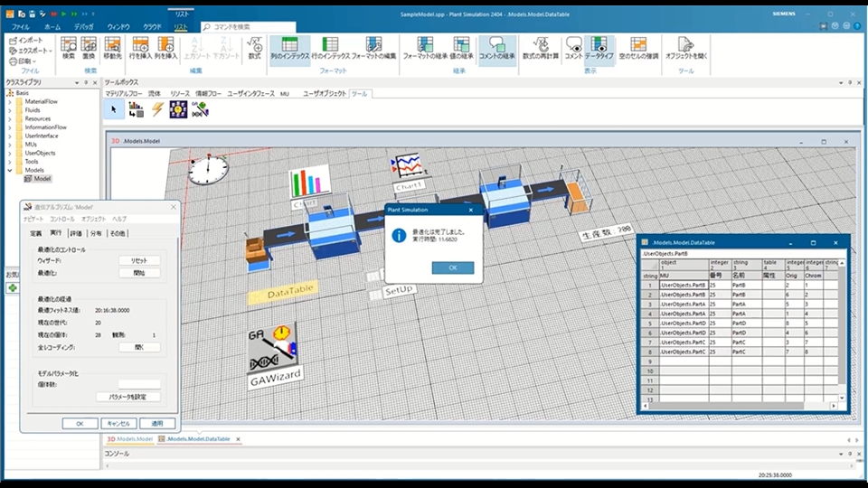Screen dimensions: 868x488
Task: Click the リセット reset button
Action: click(x=139, y=260)
